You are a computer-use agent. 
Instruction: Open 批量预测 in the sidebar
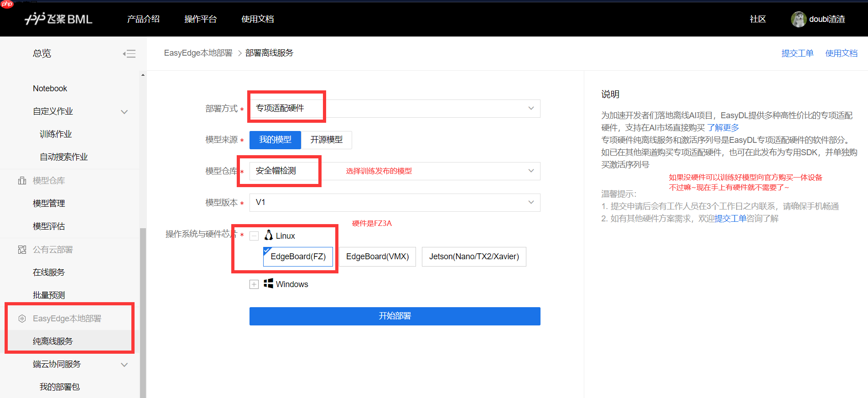point(49,295)
